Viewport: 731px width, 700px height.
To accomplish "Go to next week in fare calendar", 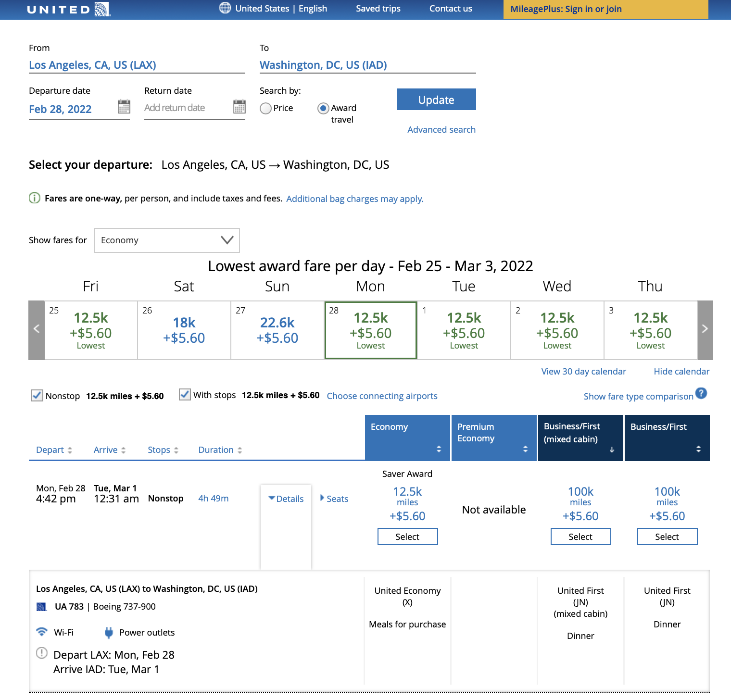I will coord(705,330).
